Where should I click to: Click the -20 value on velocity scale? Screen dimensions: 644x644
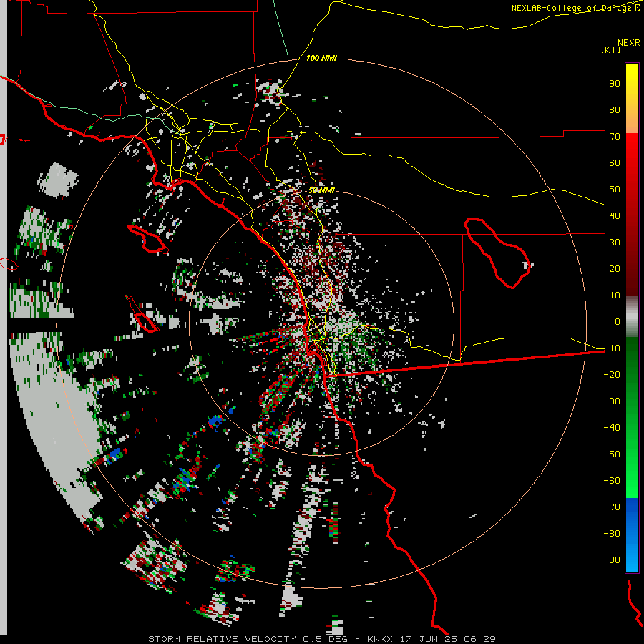tap(612, 375)
